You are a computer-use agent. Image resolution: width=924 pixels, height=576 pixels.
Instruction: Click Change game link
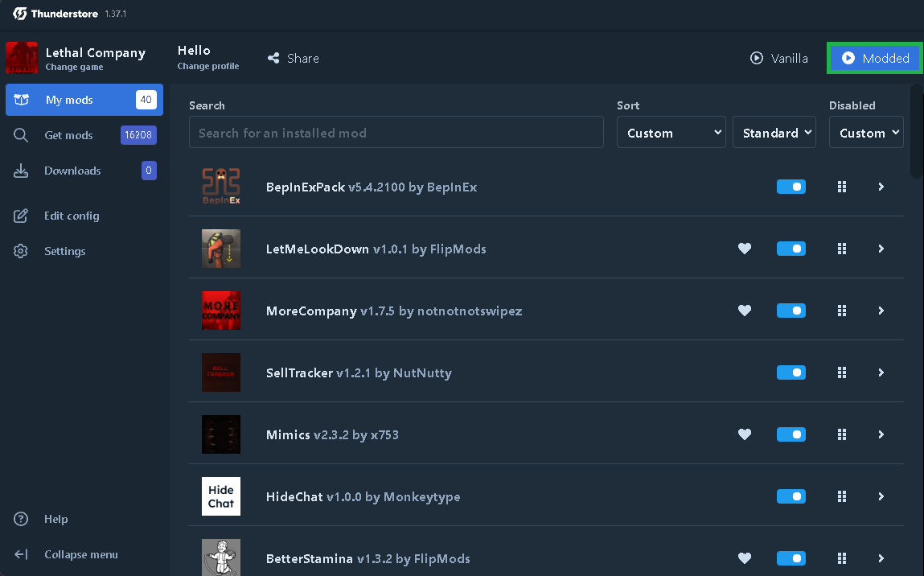74,68
